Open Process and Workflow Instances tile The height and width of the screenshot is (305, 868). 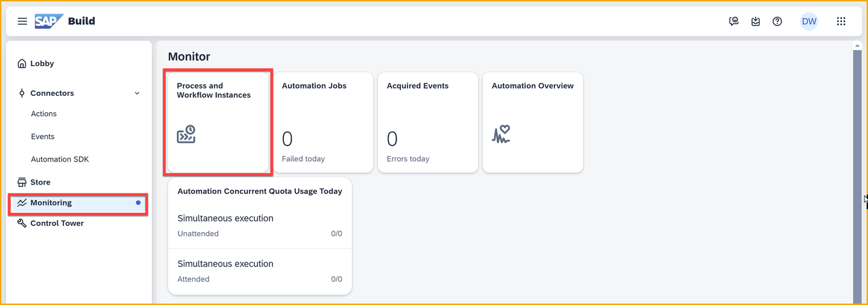point(218,122)
